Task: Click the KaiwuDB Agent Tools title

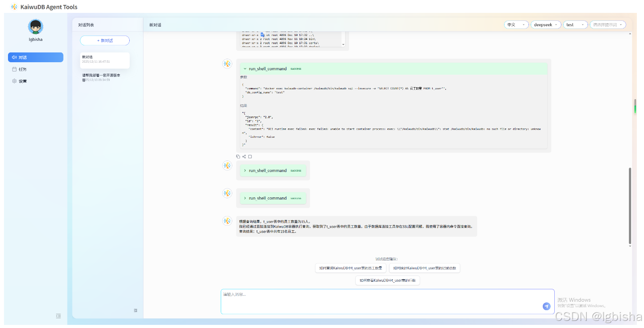Action: click(49, 7)
